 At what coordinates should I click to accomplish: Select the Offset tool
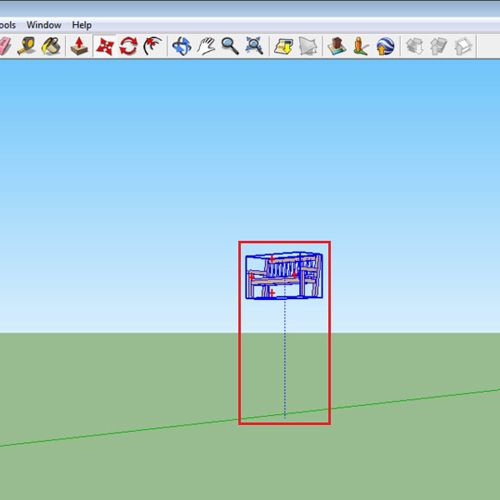pyautogui.click(x=153, y=46)
